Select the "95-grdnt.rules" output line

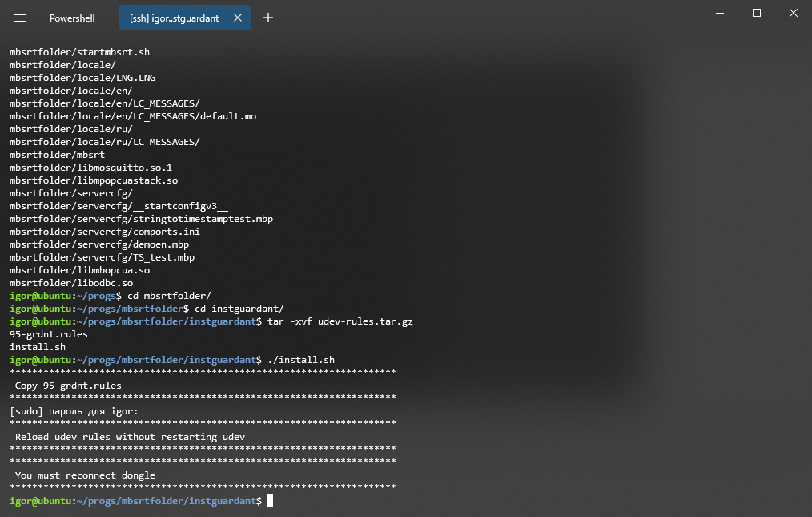[x=48, y=333]
